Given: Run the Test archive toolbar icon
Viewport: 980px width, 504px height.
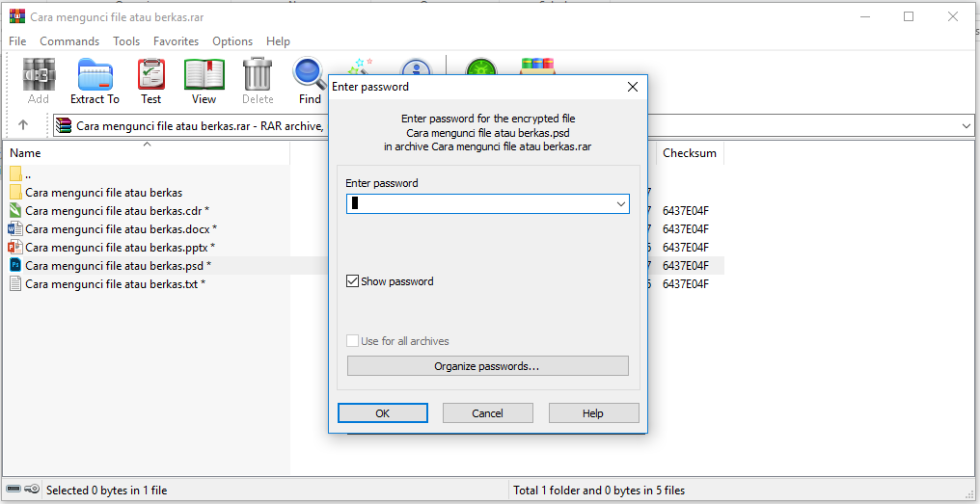Looking at the screenshot, I should click(151, 74).
